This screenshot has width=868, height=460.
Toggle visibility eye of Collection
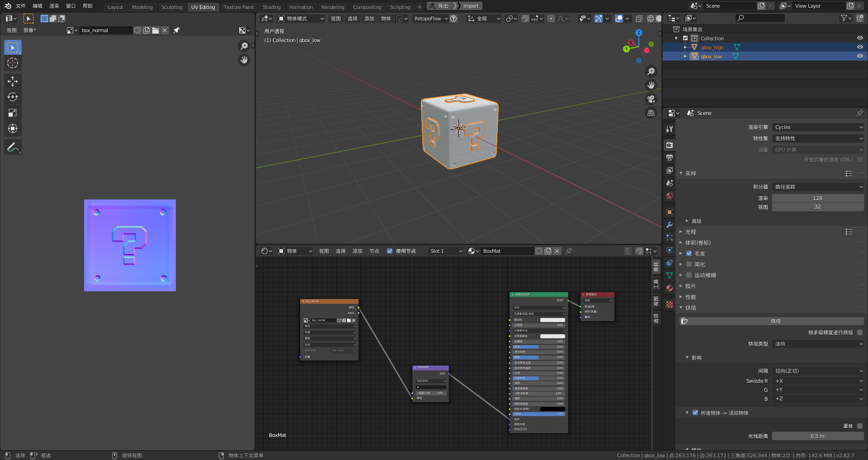[860, 38]
